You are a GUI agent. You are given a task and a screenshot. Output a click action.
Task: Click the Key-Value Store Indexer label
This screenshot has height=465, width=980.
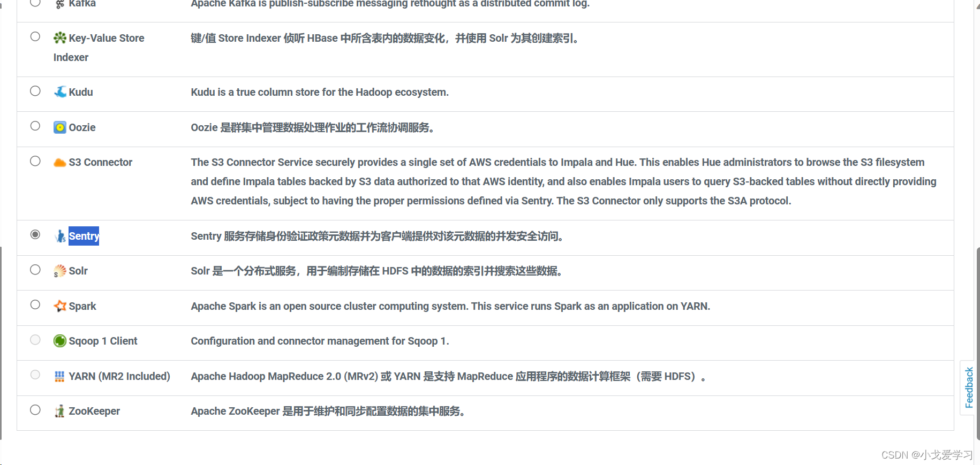[x=99, y=48]
